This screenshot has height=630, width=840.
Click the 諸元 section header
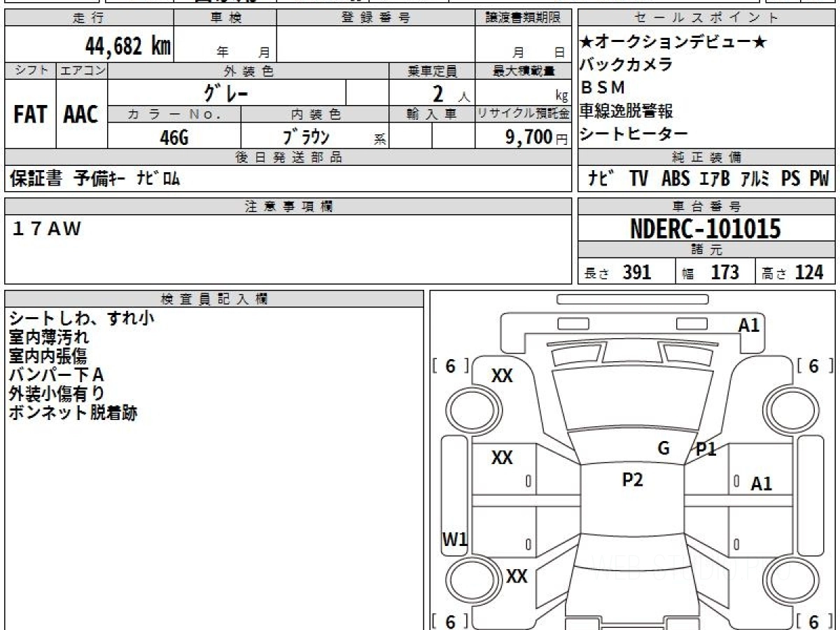707,251
